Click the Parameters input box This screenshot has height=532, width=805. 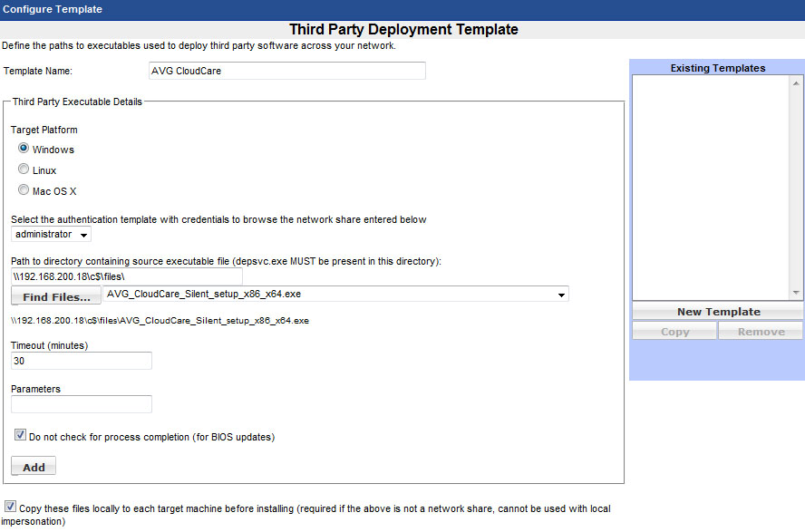point(81,404)
